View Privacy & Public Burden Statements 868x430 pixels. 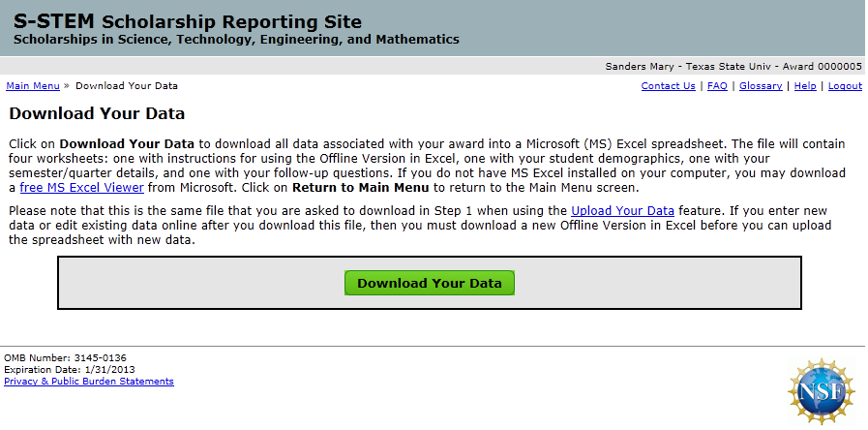pos(89,382)
